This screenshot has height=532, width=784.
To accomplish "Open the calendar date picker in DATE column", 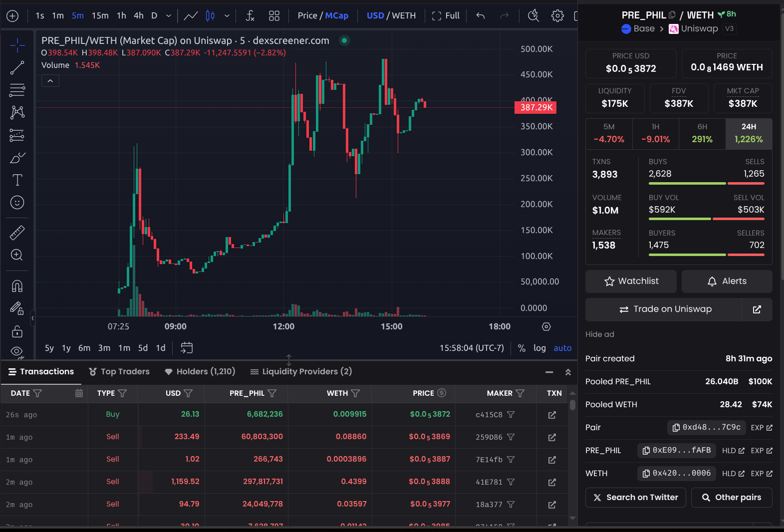I will (79, 393).
